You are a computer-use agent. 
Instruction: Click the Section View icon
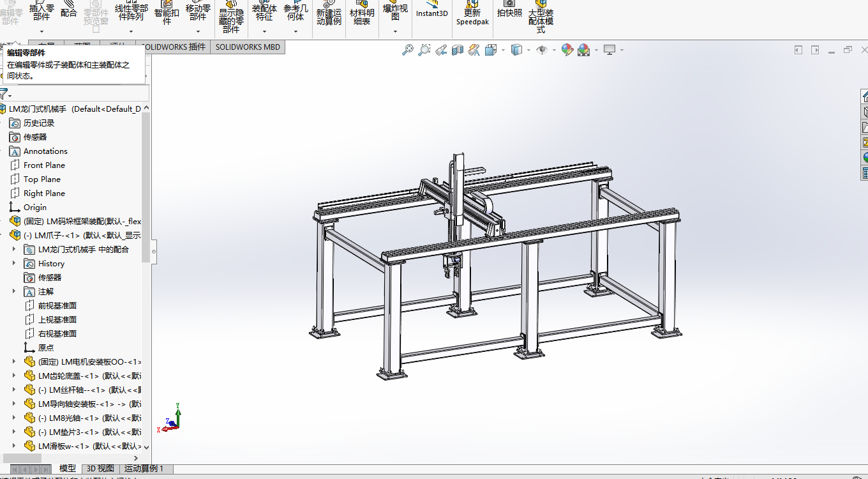(458, 50)
